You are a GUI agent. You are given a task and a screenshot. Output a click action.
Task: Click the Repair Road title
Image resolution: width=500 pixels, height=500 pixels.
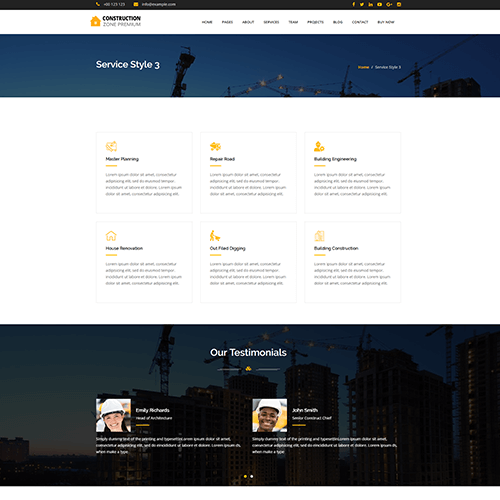coord(222,159)
